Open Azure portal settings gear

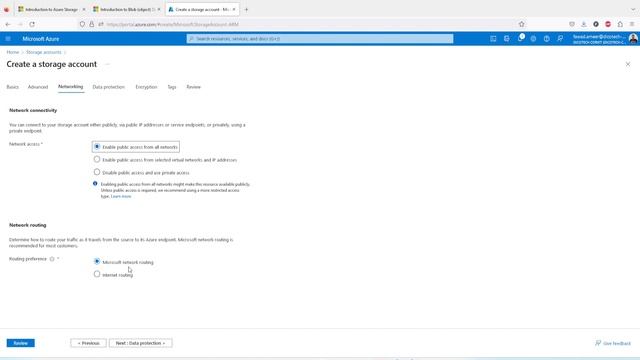point(533,39)
